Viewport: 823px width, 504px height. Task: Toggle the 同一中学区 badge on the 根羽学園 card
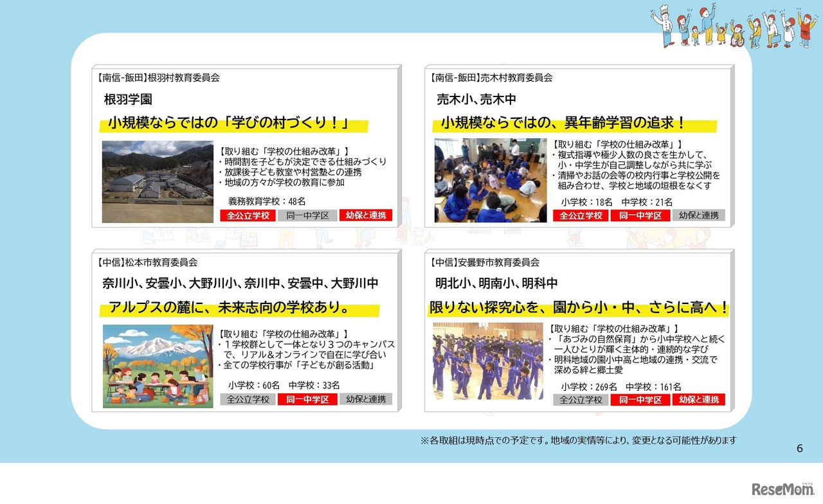(307, 215)
